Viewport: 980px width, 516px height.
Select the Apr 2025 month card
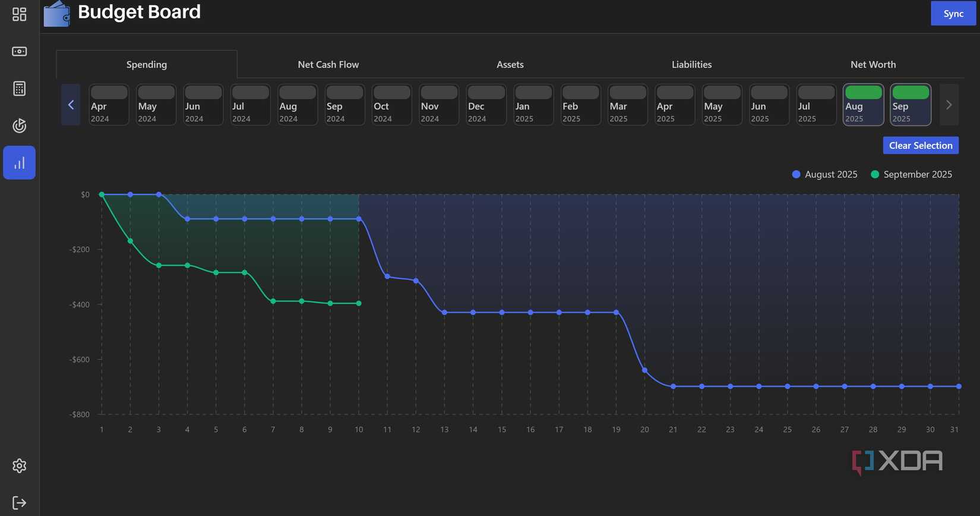(x=675, y=105)
